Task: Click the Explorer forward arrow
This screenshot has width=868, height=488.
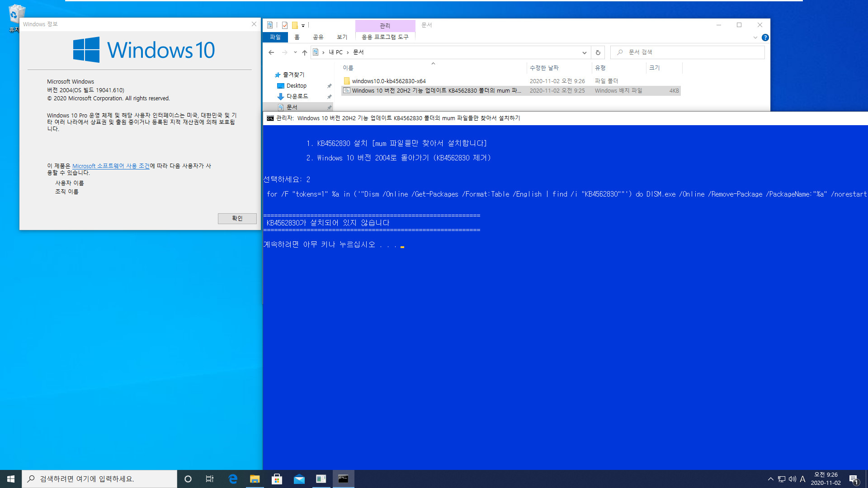Action: pos(284,52)
